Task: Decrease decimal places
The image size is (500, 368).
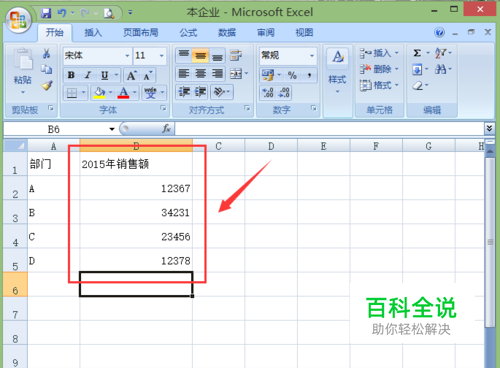Action: click(x=284, y=93)
